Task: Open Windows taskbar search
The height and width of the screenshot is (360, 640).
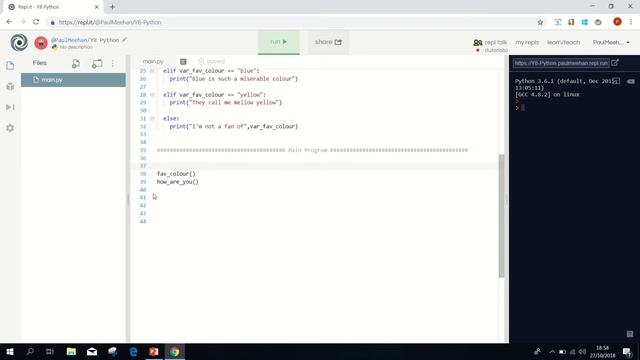Action: pos(30,352)
